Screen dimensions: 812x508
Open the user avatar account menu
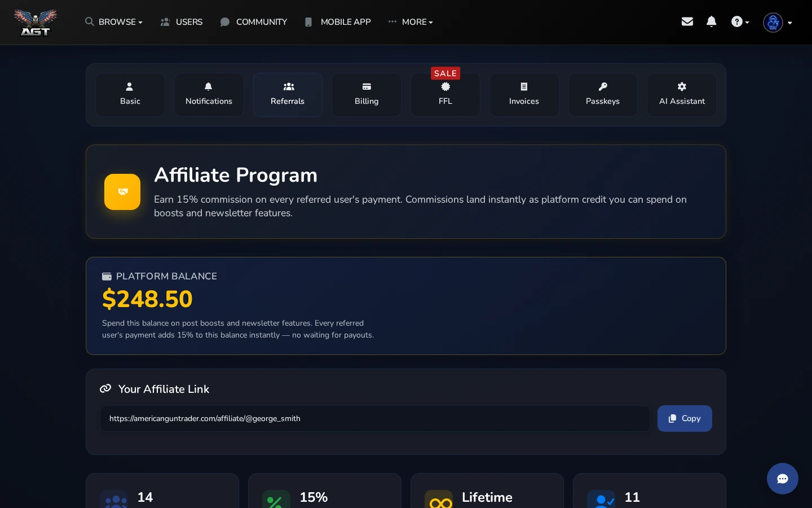click(x=777, y=23)
